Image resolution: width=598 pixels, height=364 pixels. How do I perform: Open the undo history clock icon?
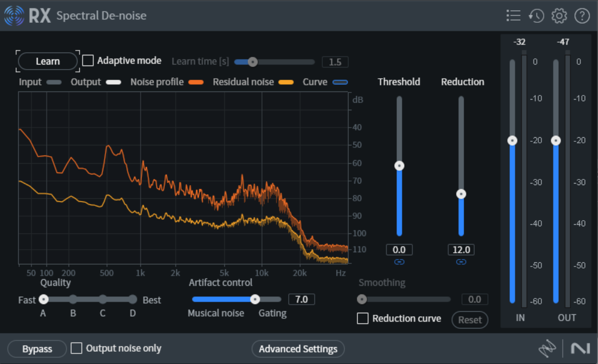pyautogui.click(x=536, y=16)
